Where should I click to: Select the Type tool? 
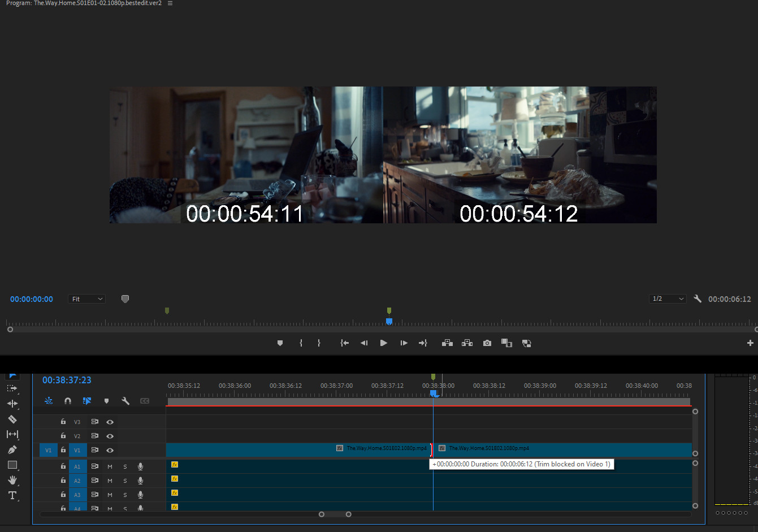pyautogui.click(x=12, y=495)
